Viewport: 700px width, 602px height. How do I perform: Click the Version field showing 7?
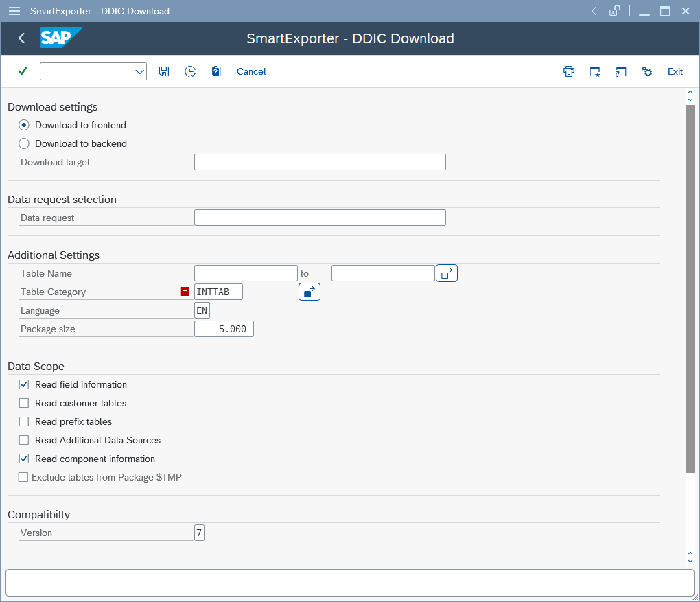[x=200, y=533]
